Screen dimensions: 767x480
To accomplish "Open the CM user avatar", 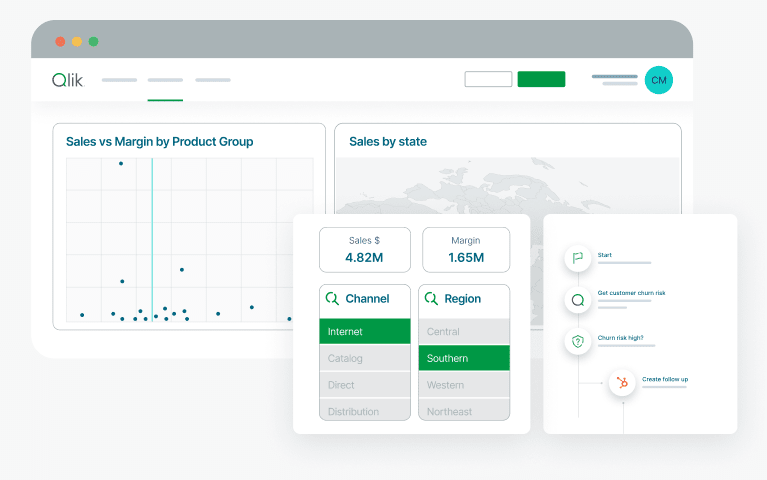I will [x=658, y=80].
